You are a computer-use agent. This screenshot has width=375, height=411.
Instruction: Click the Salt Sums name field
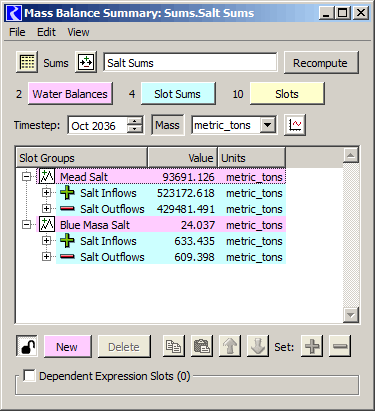190,62
